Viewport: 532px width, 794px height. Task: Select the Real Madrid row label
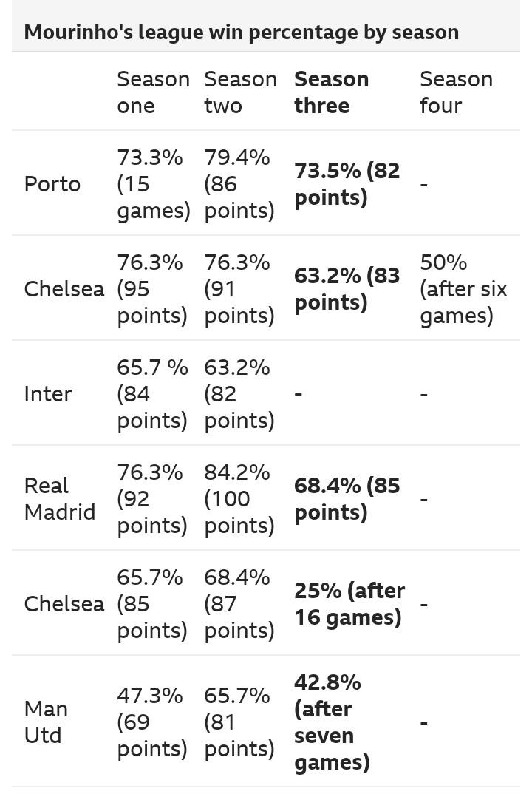click(x=59, y=498)
